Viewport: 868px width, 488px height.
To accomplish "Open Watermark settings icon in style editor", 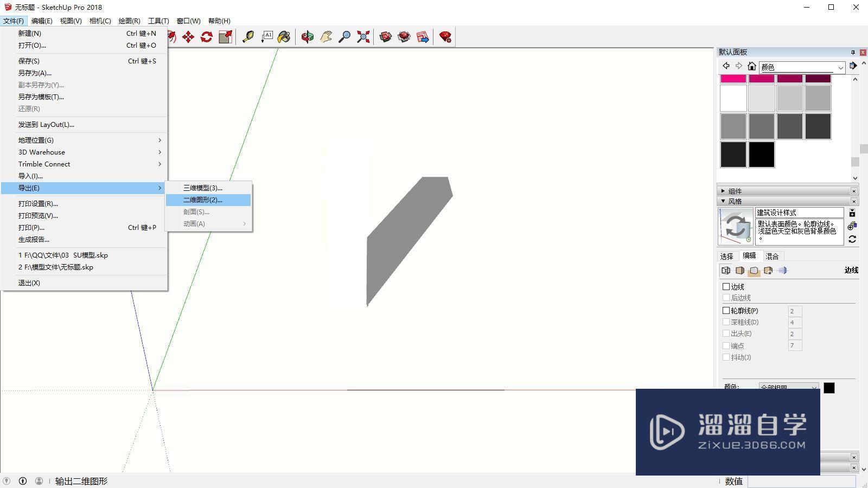I will (x=768, y=271).
